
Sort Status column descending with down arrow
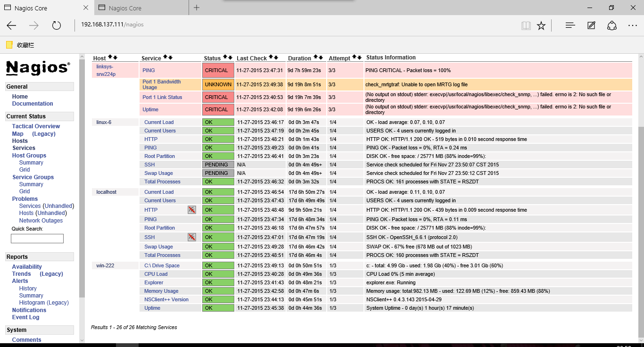point(230,58)
